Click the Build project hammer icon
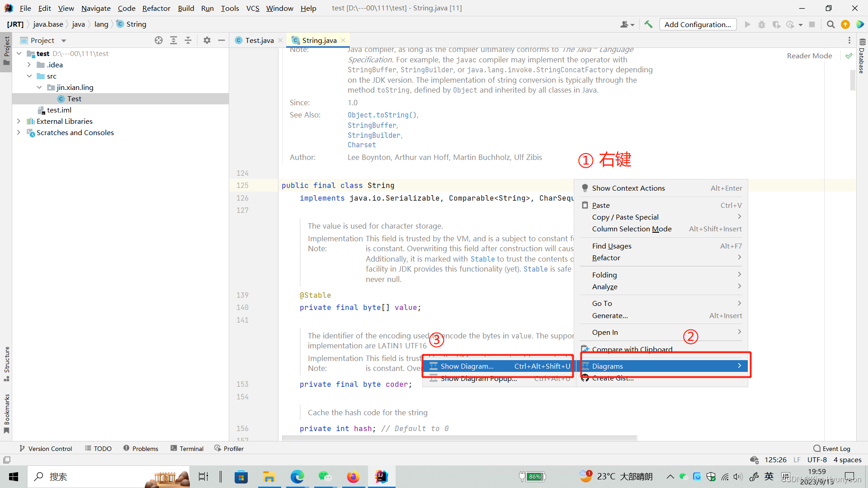 (x=648, y=24)
